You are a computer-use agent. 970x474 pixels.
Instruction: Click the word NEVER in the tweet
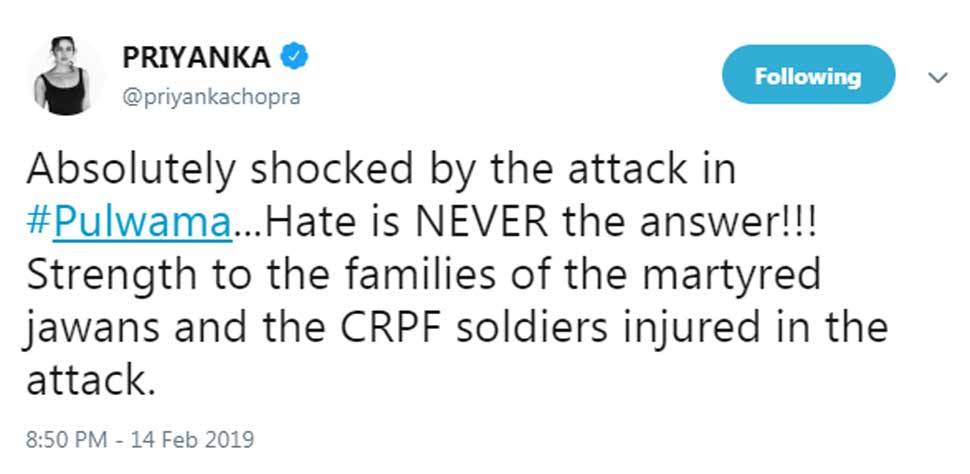point(481,223)
